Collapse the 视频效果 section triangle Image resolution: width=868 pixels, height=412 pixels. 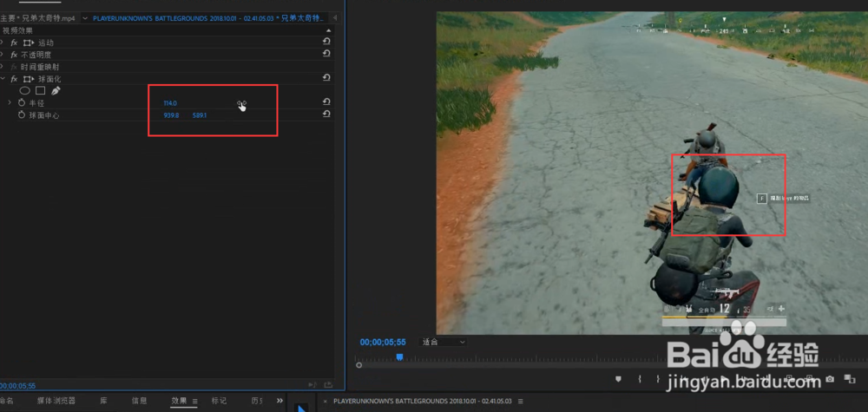click(x=329, y=30)
